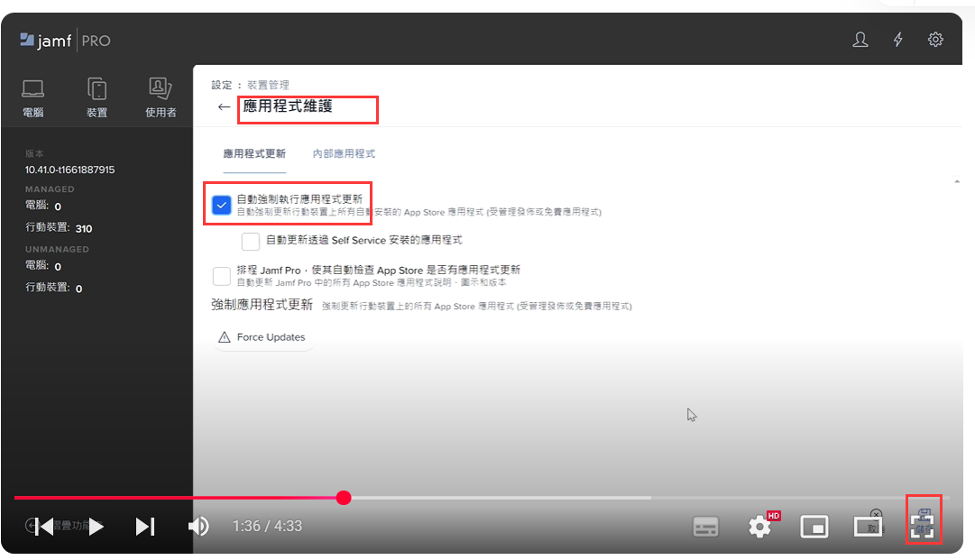Image resolution: width=975 pixels, height=560 pixels.
Task: Seek using the red progress scrubber
Action: point(344,498)
